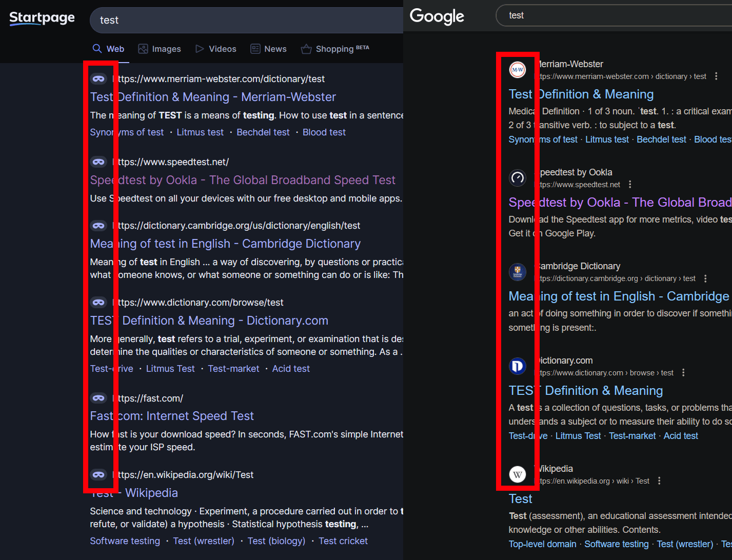Go to Google home via the logo

[x=437, y=16]
